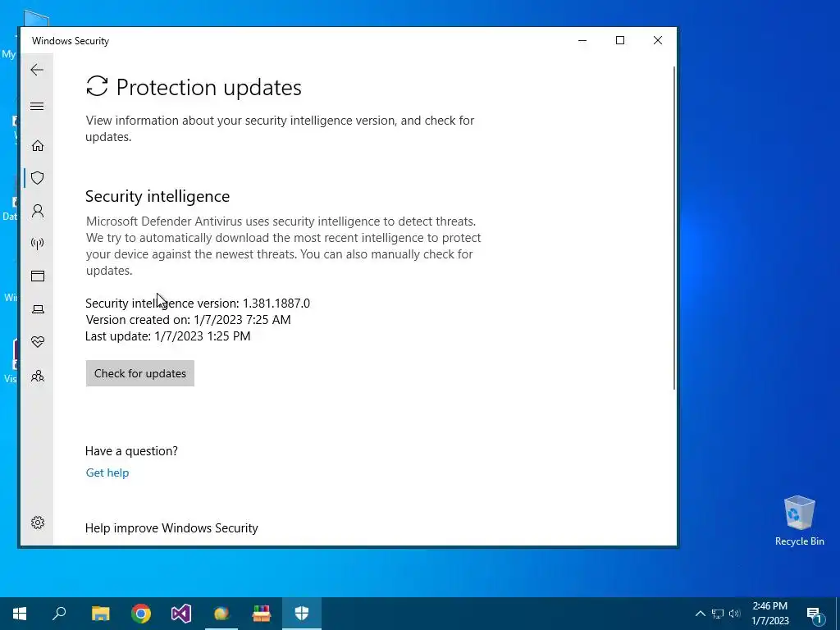Open network status tray icon
The image size is (840, 630).
718,614
